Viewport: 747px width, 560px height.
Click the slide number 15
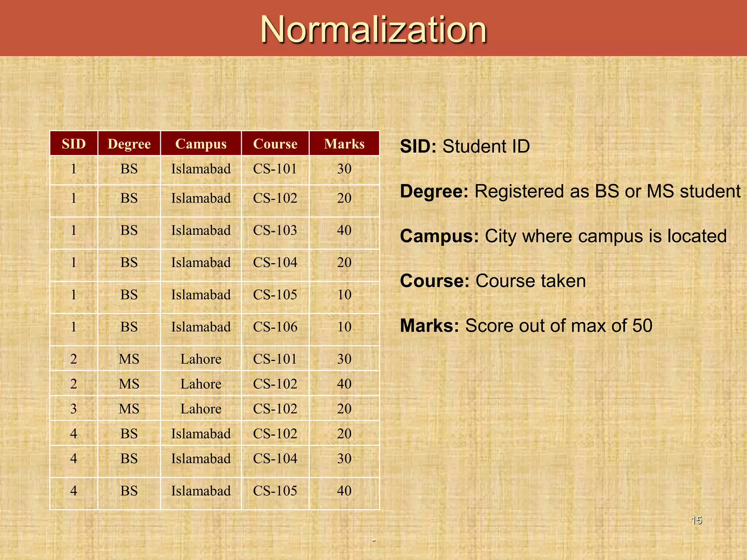click(696, 520)
